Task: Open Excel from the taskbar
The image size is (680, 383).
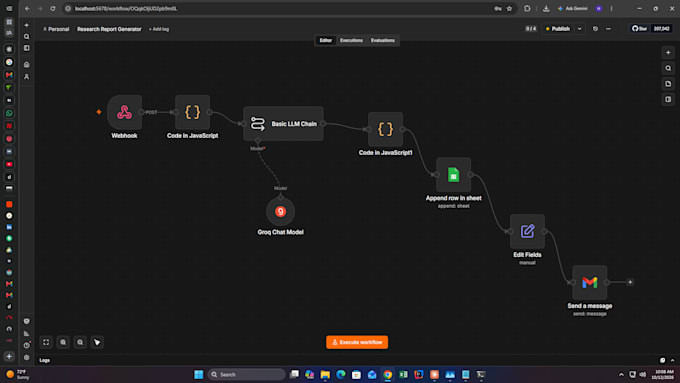Action: pos(403,374)
